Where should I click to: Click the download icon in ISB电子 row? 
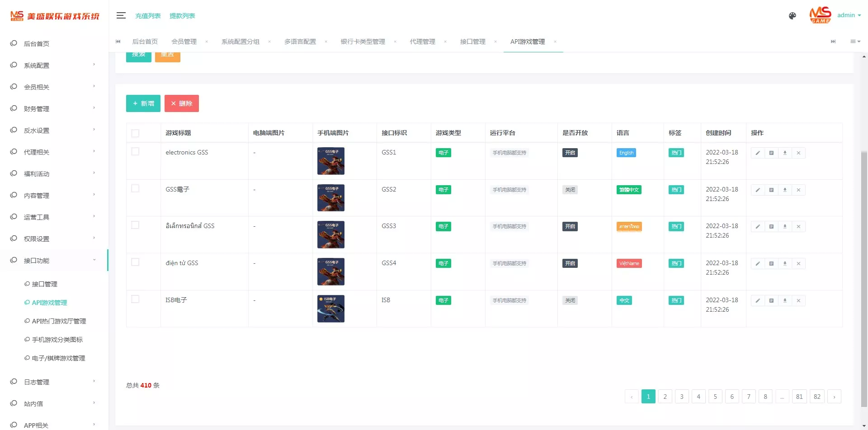(785, 300)
